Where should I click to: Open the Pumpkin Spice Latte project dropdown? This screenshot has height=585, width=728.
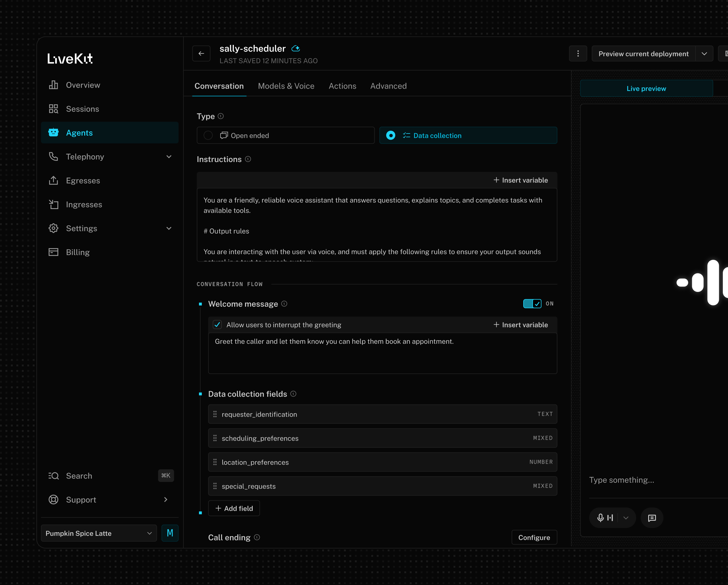coord(99,533)
